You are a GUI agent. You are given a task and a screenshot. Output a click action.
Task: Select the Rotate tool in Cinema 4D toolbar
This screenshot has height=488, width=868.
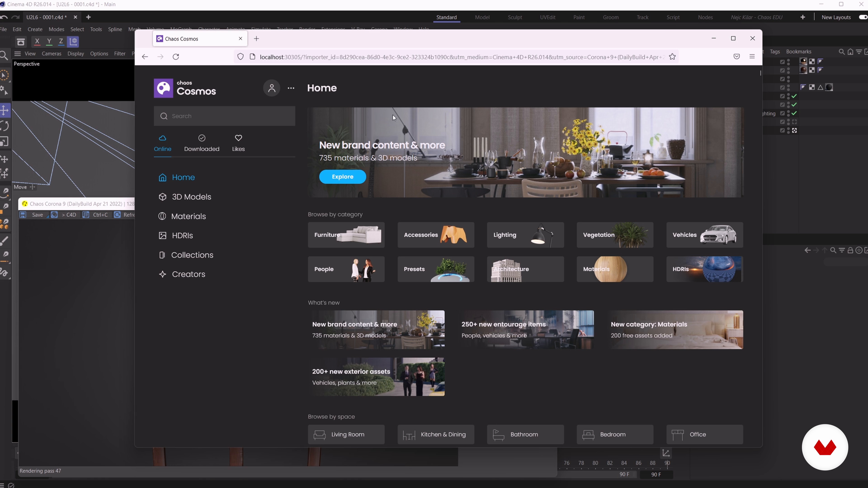tap(4, 126)
